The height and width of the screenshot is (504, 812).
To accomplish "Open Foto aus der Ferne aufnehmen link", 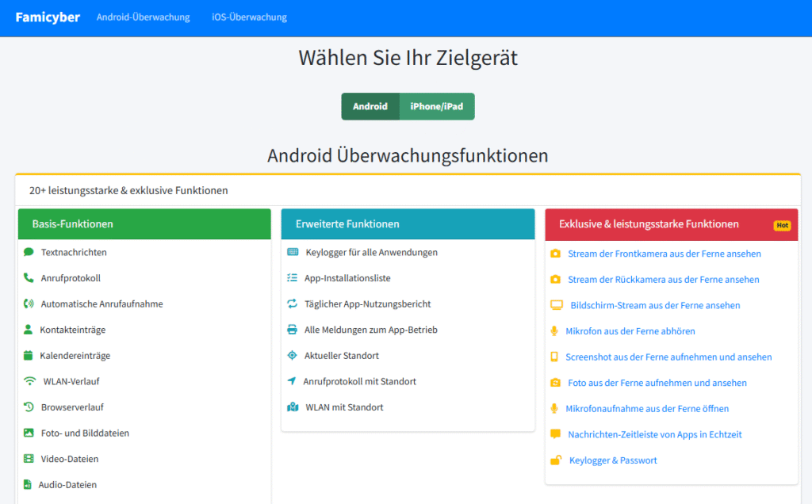I will pos(657,383).
